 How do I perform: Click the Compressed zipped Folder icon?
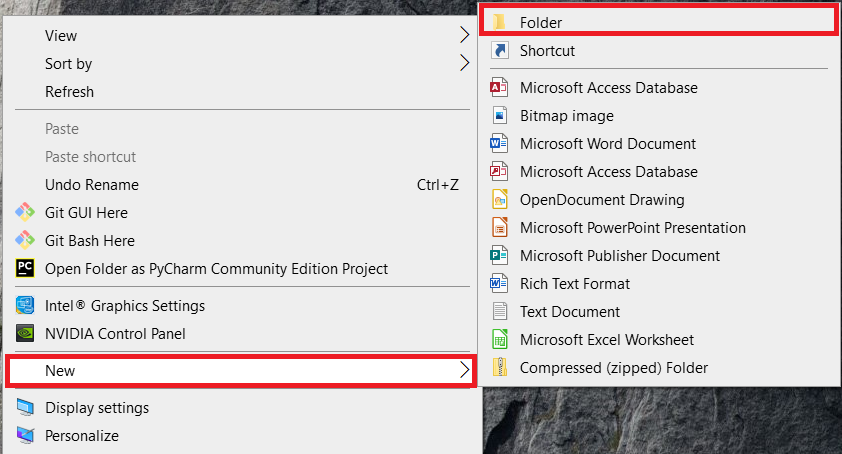[499, 367]
